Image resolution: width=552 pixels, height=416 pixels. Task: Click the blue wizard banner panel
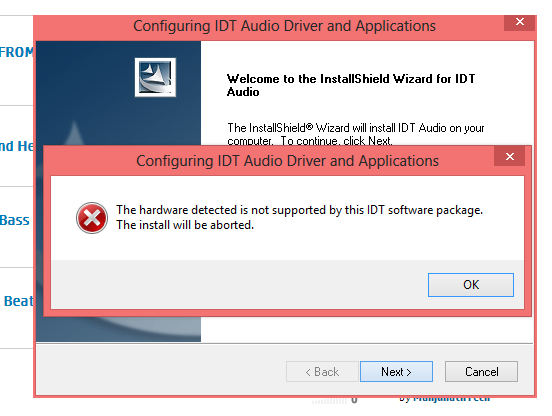point(119,93)
